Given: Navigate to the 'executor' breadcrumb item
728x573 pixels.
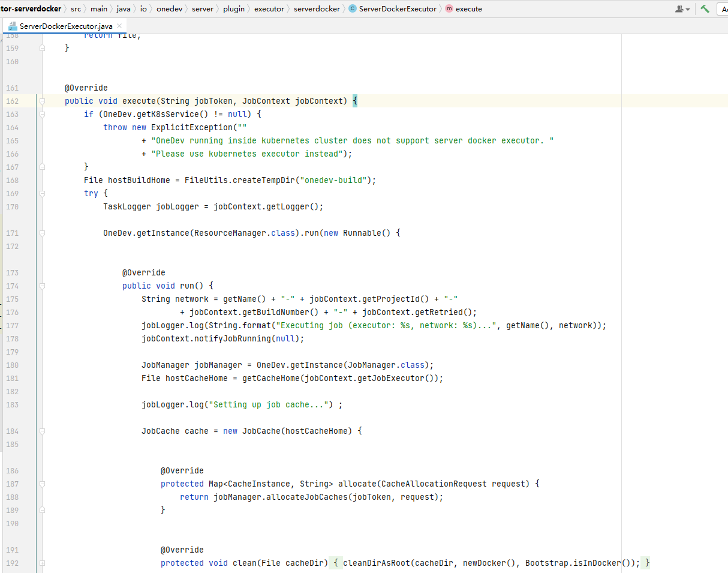Looking at the screenshot, I should coord(269,9).
